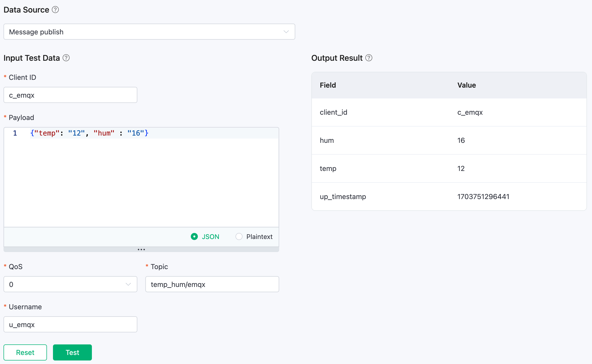This screenshot has height=364, width=592.
Task: Click the Test button
Action: [72, 352]
